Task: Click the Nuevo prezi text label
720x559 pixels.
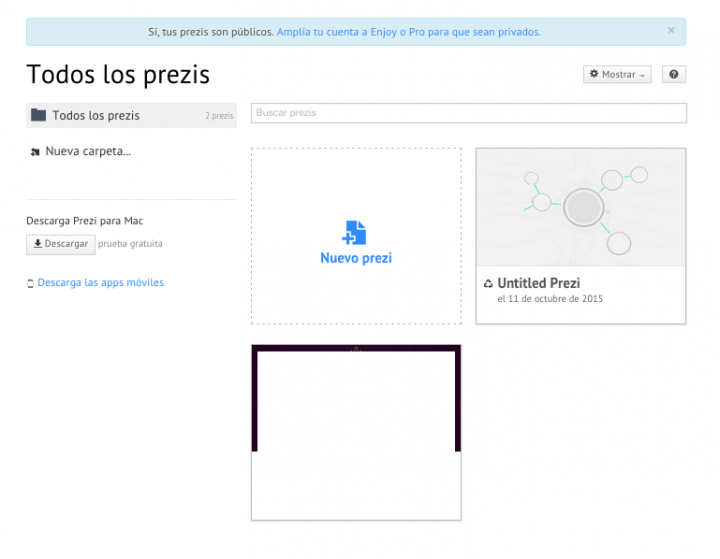Action: 355,258
